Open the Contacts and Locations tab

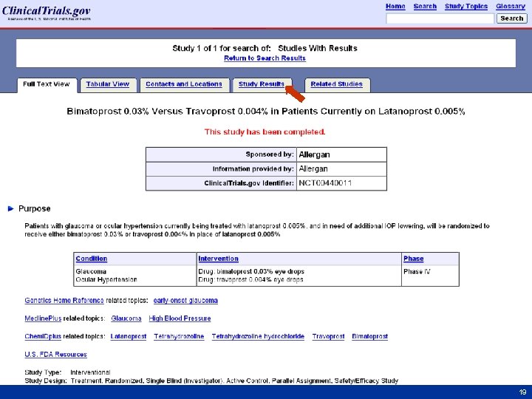tap(184, 84)
